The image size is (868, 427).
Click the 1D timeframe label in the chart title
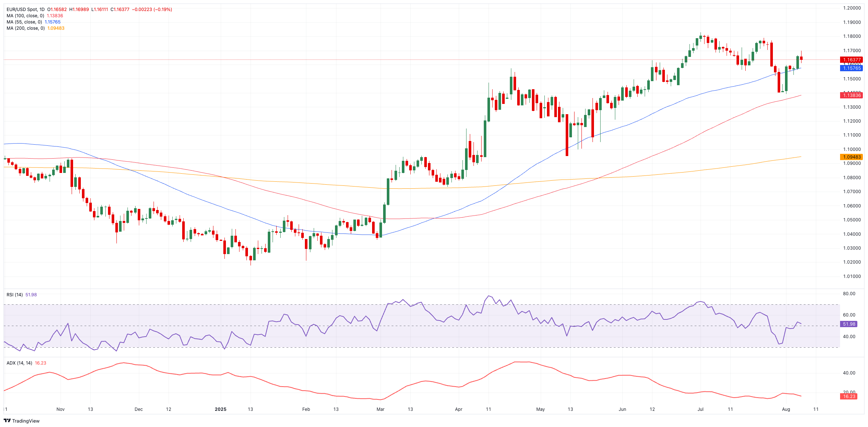click(x=42, y=10)
